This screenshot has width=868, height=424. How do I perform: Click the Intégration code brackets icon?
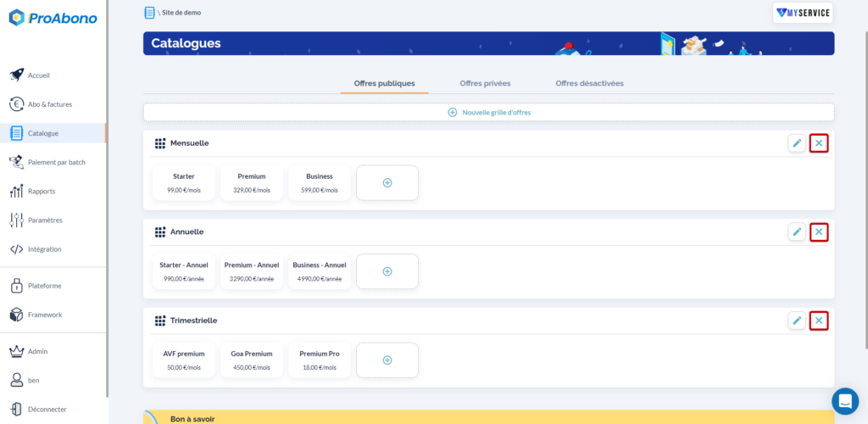[17, 249]
